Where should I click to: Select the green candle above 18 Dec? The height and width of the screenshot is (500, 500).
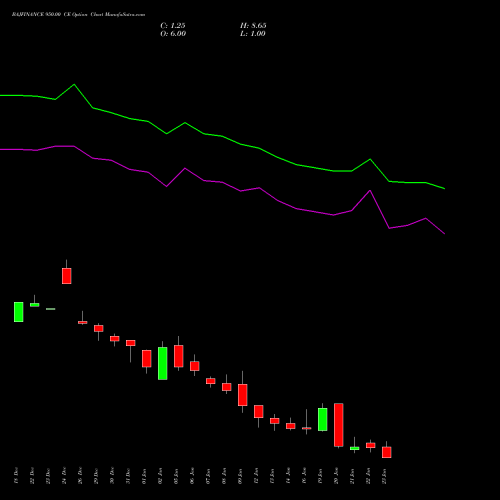click(19, 312)
